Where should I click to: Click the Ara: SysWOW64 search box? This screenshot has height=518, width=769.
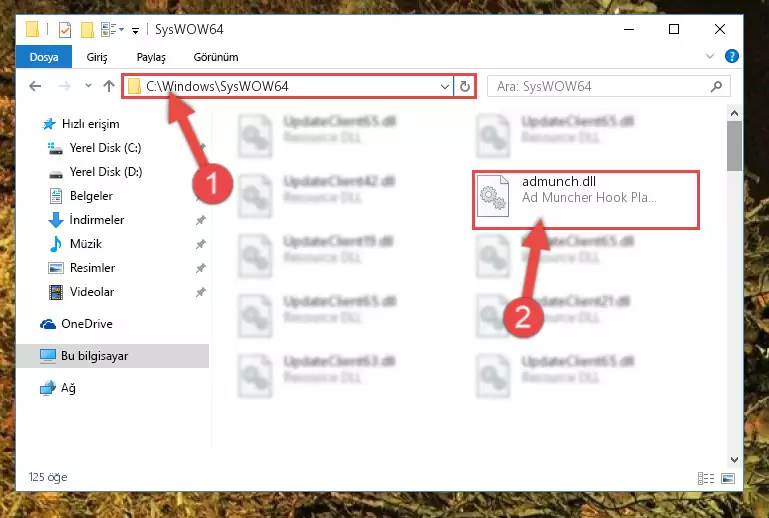click(608, 87)
